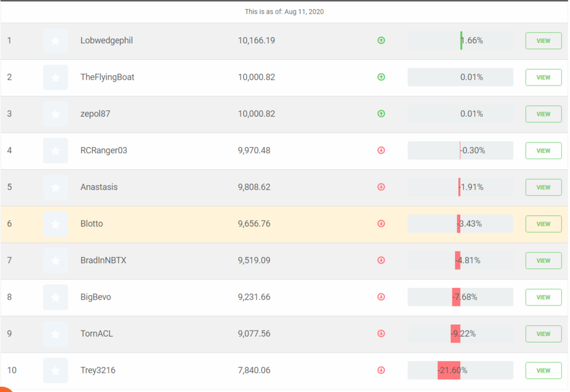Click the star avatar icon next to BigBevo

click(x=55, y=297)
